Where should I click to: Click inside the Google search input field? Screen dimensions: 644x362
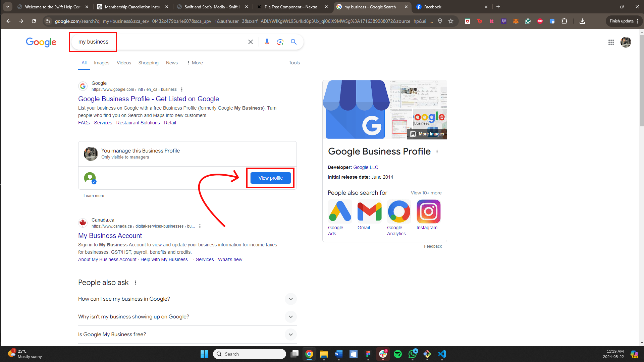coord(161,42)
